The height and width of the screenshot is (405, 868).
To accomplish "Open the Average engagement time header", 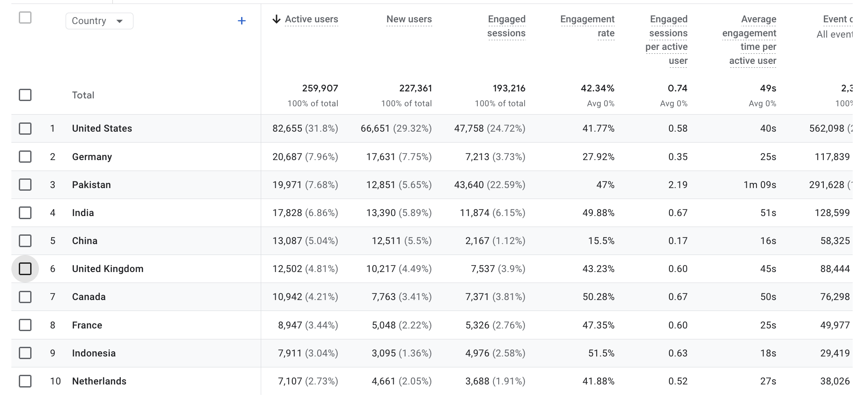I will (x=749, y=40).
